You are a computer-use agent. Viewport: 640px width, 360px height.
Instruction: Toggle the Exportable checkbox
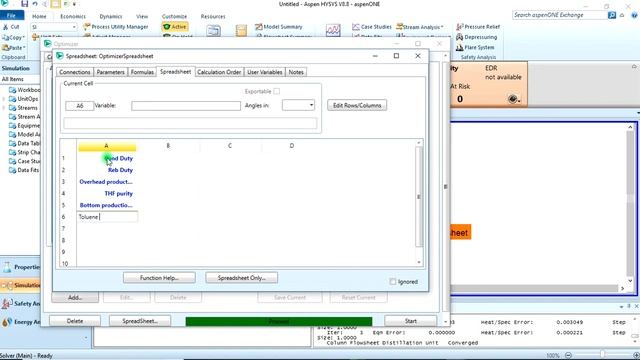(276, 91)
